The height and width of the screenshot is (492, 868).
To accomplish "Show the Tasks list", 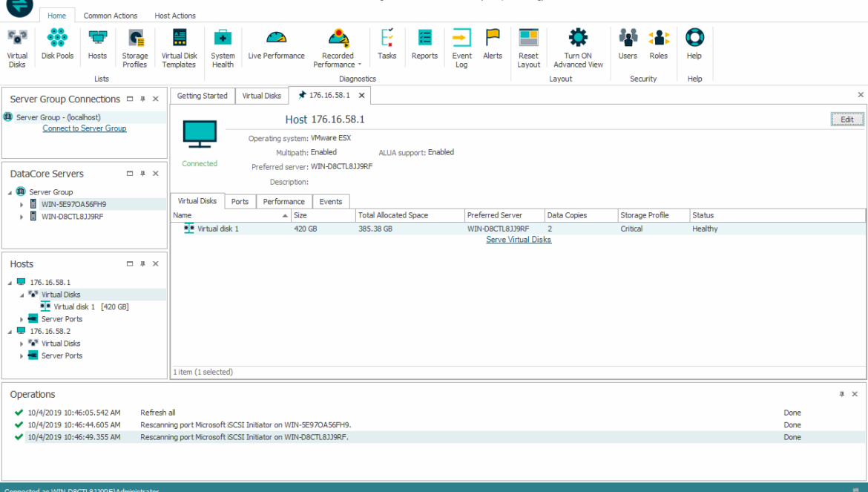I will tap(387, 45).
